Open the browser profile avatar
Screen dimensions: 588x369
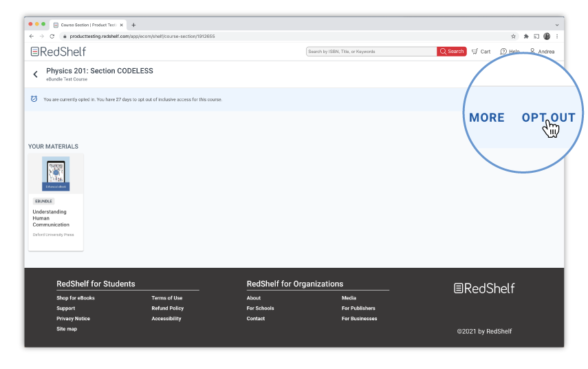547,36
